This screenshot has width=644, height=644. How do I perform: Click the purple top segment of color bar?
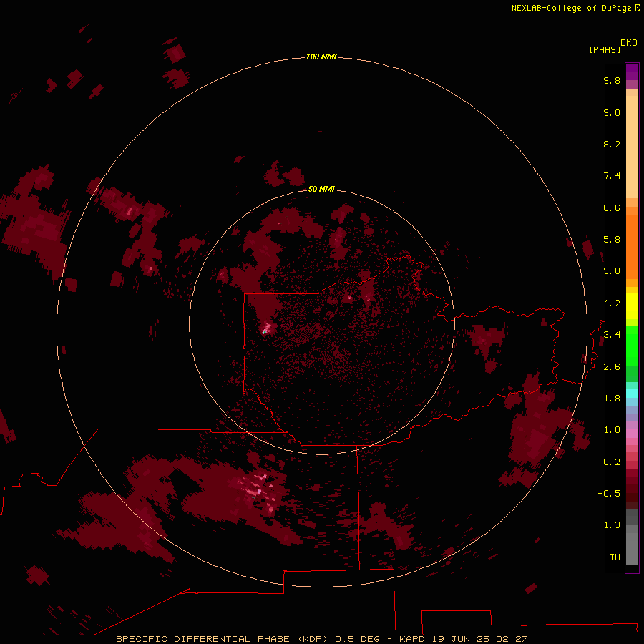[x=632, y=72]
